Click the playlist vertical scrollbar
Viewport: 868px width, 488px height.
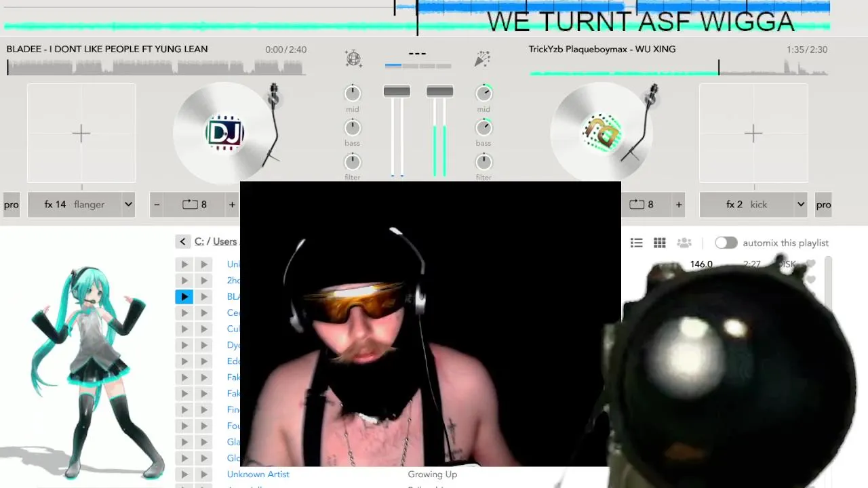828,281
